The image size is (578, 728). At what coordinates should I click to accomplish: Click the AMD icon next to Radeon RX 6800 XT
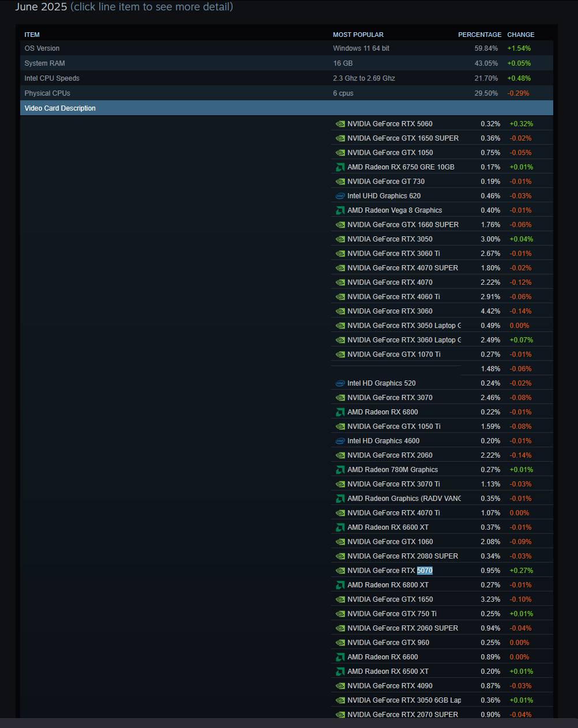click(340, 585)
